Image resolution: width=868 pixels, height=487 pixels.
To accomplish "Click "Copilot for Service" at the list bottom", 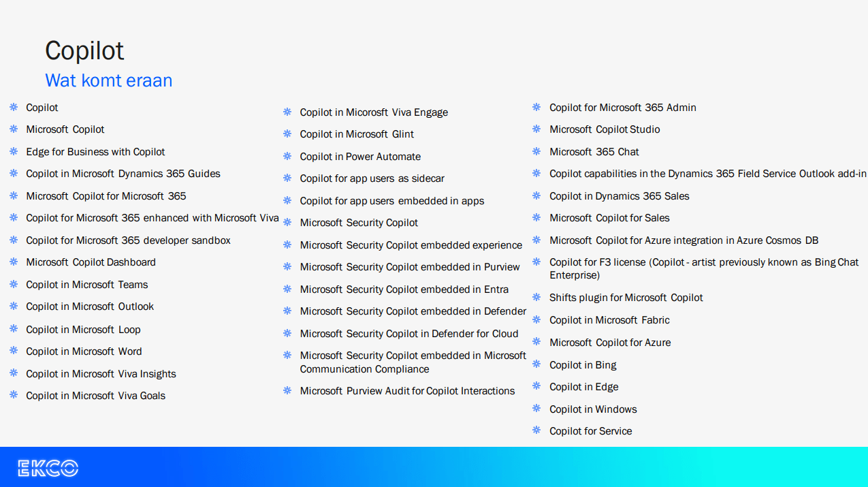I will pos(591,430).
